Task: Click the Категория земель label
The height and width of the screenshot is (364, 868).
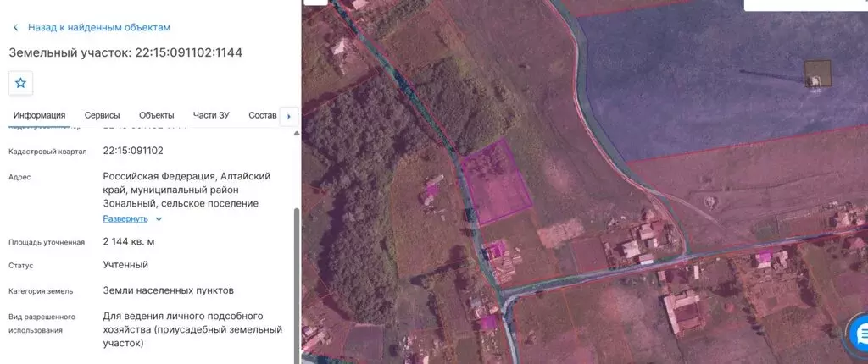Action: click(41, 291)
